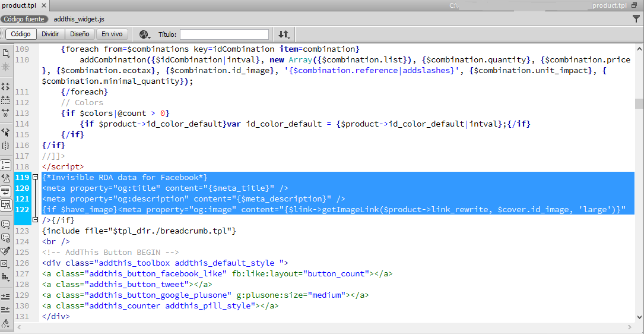Open File Management arrows dropdown

coord(284,34)
